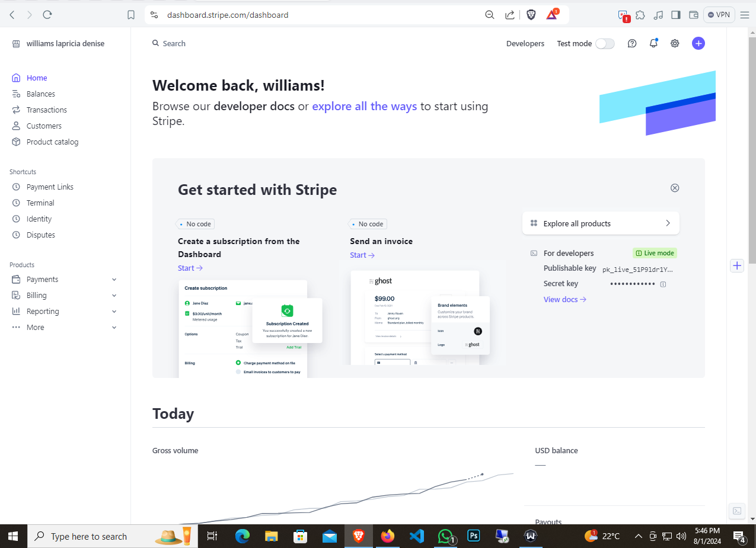Screen dimensions: 756x548
Task: Open Brave Rewards triangle icon
Action: click(551, 14)
